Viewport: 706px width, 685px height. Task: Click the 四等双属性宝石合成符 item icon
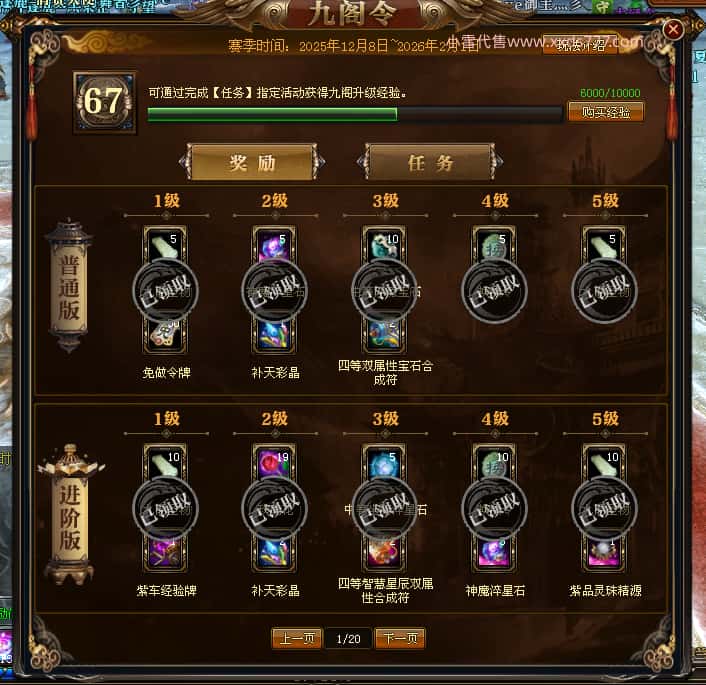coord(384,335)
